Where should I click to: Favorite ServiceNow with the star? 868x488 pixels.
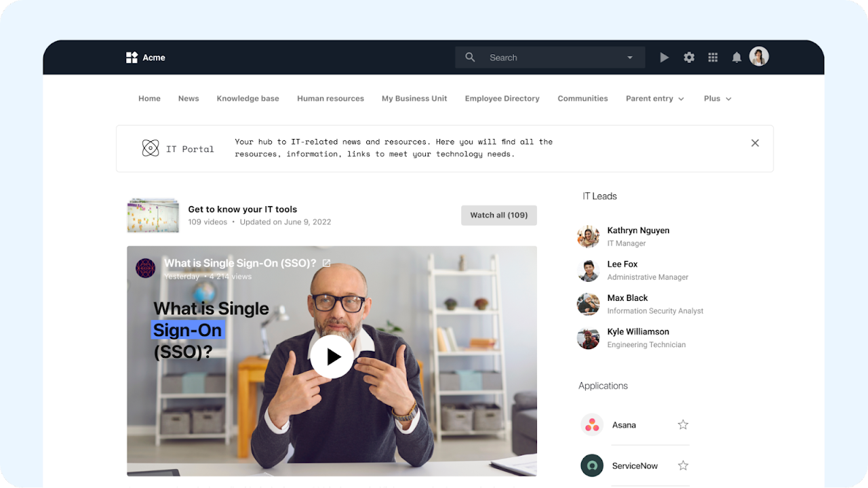click(683, 466)
